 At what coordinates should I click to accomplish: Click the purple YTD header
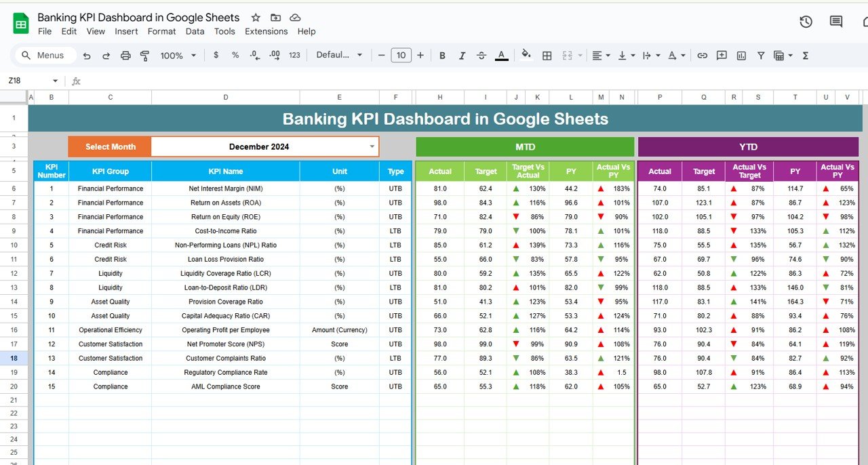coord(748,146)
